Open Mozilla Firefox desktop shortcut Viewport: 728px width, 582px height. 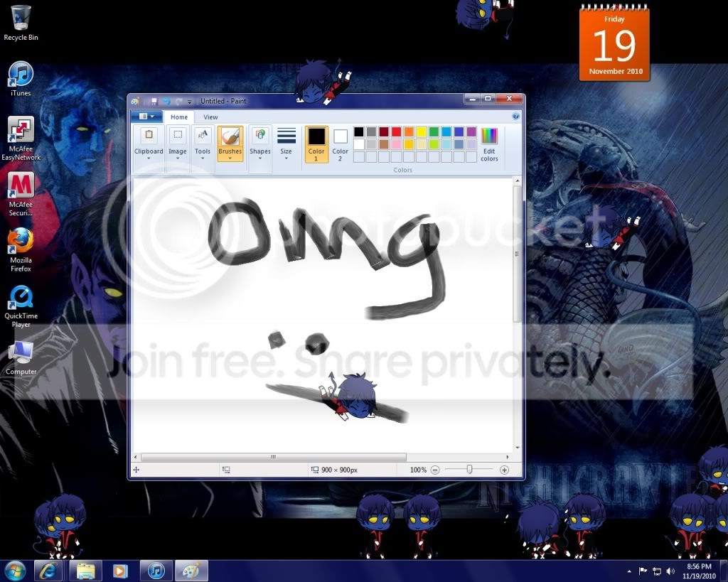pyautogui.click(x=21, y=249)
